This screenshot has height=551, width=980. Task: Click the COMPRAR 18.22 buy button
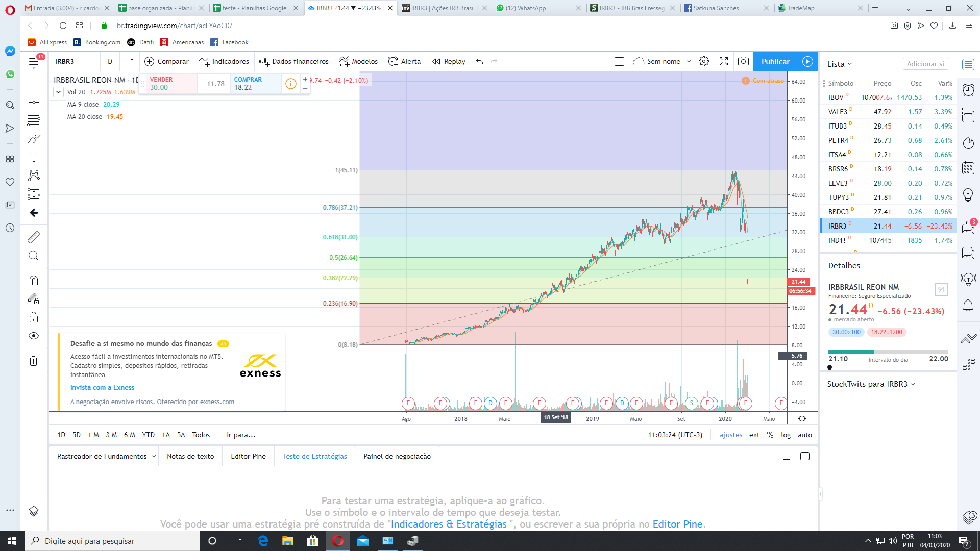click(x=256, y=84)
